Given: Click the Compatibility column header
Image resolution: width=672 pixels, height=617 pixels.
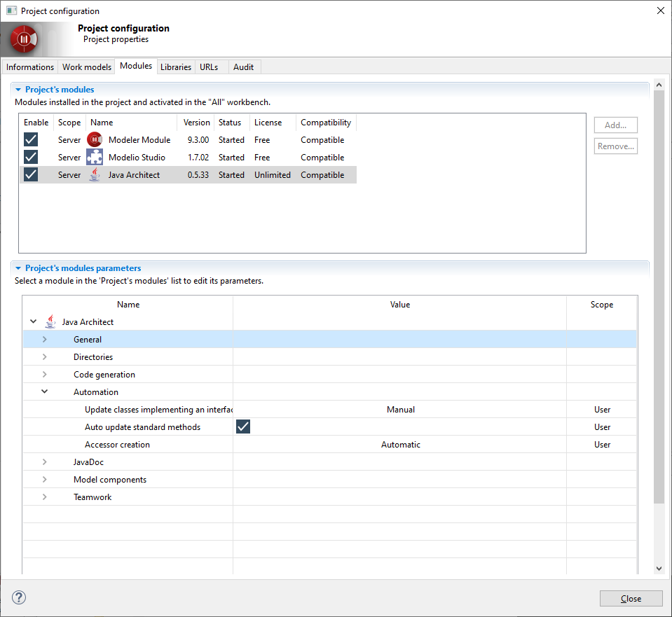Looking at the screenshot, I should tap(326, 123).
